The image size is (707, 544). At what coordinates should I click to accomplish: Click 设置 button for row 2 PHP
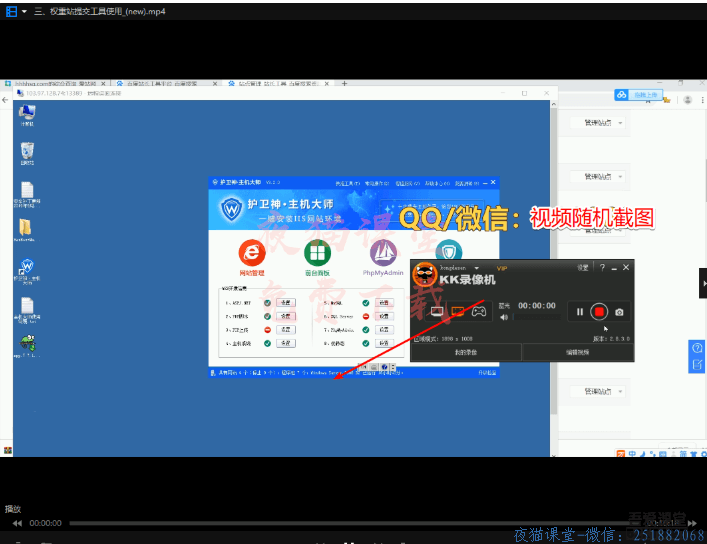285,316
